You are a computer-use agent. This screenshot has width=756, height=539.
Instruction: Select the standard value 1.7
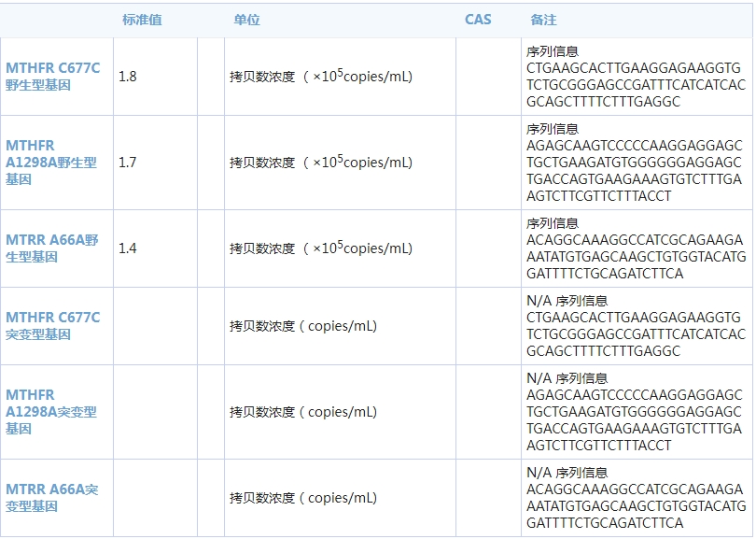(x=128, y=163)
